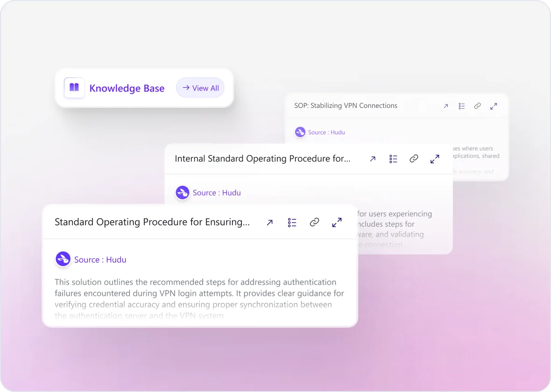The height and width of the screenshot is (392, 551).
Task: Click the View All button
Action: click(x=200, y=88)
